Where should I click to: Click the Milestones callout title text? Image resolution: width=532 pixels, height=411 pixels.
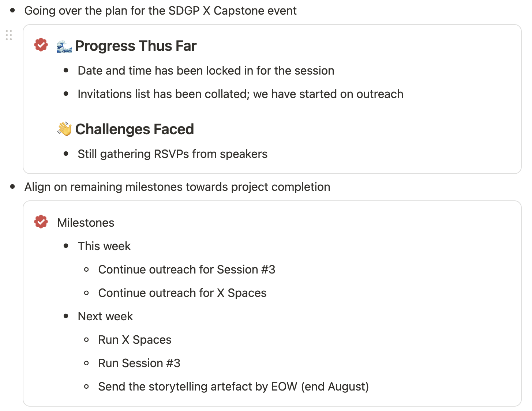pos(86,223)
